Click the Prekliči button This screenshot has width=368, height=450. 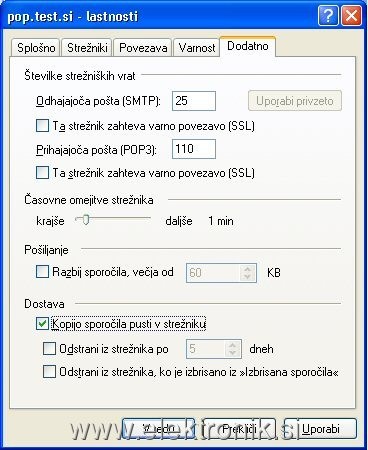pyautogui.click(x=239, y=429)
